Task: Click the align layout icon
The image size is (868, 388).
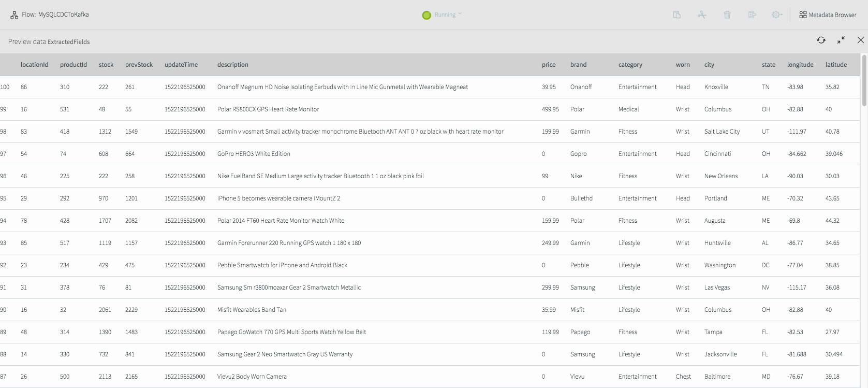Action: click(x=752, y=15)
